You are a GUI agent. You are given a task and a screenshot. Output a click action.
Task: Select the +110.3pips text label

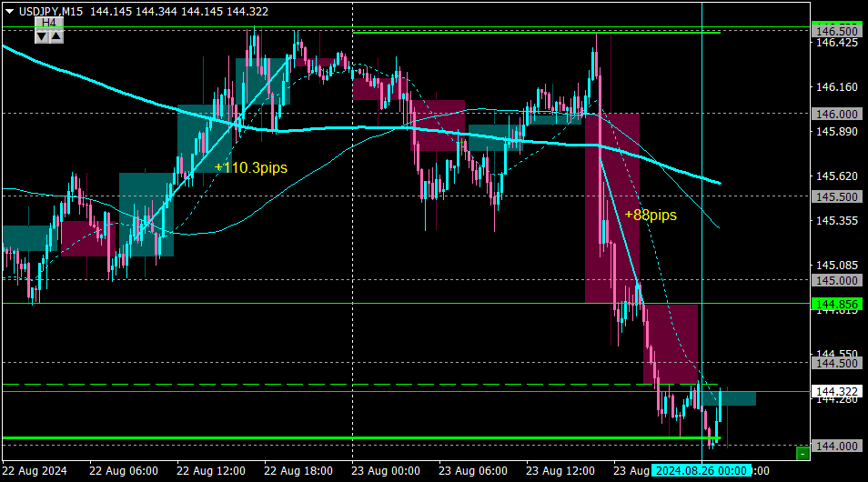tap(251, 167)
